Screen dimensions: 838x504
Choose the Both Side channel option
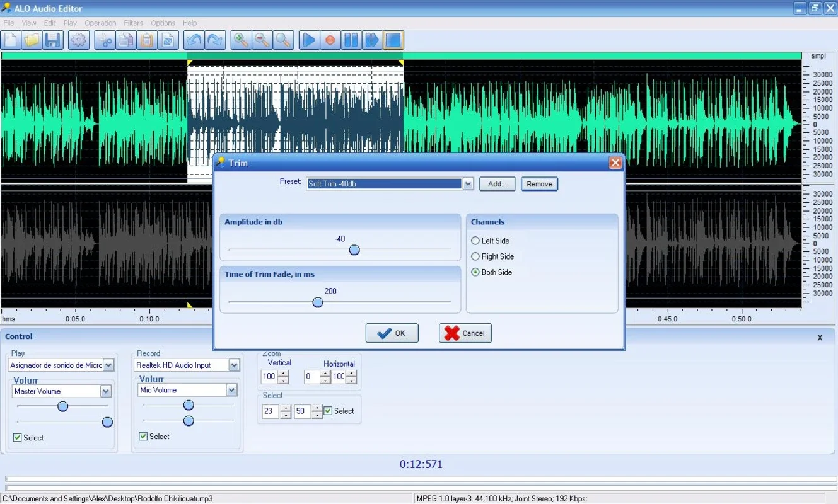tap(491, 272)
